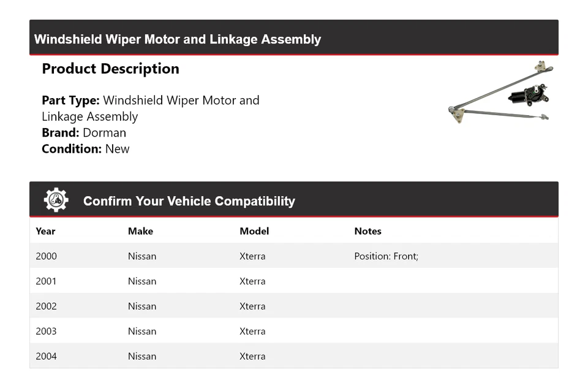The width and height of the screenshot is (588, 388).
Task: Click Nissan in the 2002 row
Action: pos(142,306)
